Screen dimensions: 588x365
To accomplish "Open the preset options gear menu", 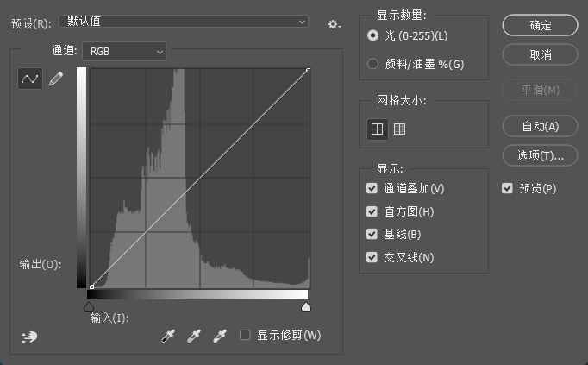I will click(x=335, y=24).
